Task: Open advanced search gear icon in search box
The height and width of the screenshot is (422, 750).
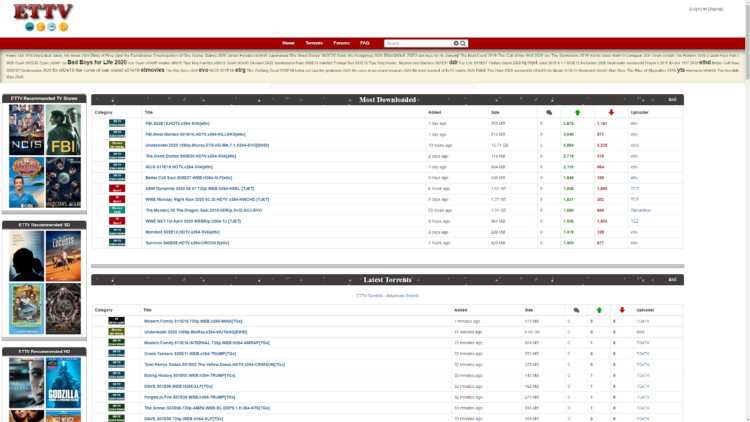Action: click(456, 44)
